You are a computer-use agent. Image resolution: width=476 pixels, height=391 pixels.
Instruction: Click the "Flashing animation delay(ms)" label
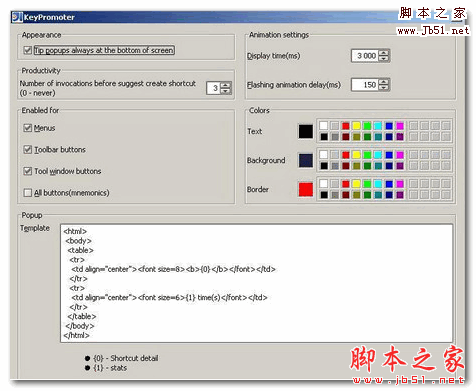tap(294, 85)
